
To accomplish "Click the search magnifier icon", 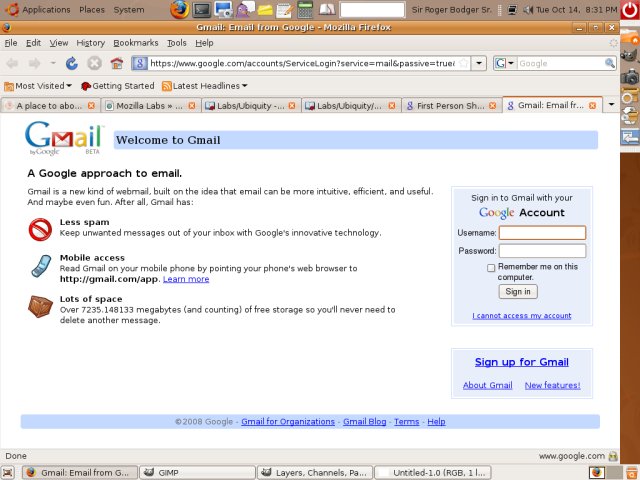I will tap(610, 63).
